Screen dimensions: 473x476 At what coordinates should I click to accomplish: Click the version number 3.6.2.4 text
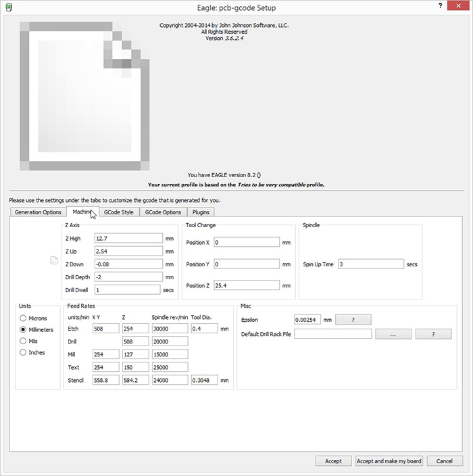click(x=234, y=39)
